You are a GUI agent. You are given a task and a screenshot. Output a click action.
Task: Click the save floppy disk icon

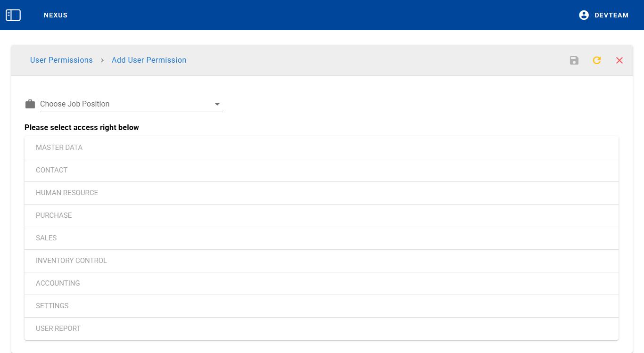pyautogui.click(x=574, y=60)
